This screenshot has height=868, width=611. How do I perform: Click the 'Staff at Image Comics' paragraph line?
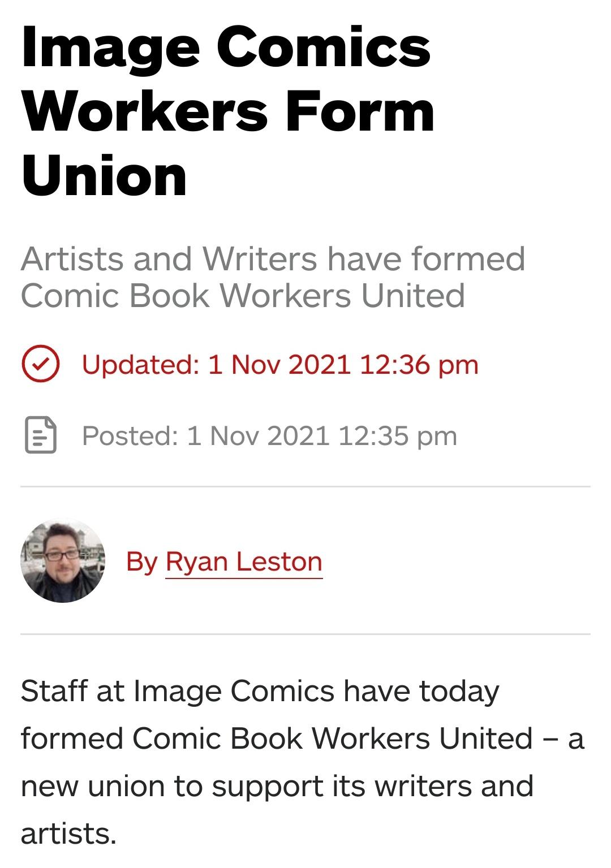[260, 691]
